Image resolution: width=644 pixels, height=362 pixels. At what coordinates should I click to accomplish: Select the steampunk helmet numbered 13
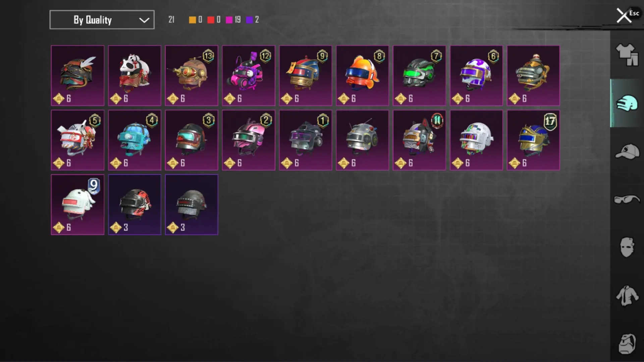[x=192, y=75]
